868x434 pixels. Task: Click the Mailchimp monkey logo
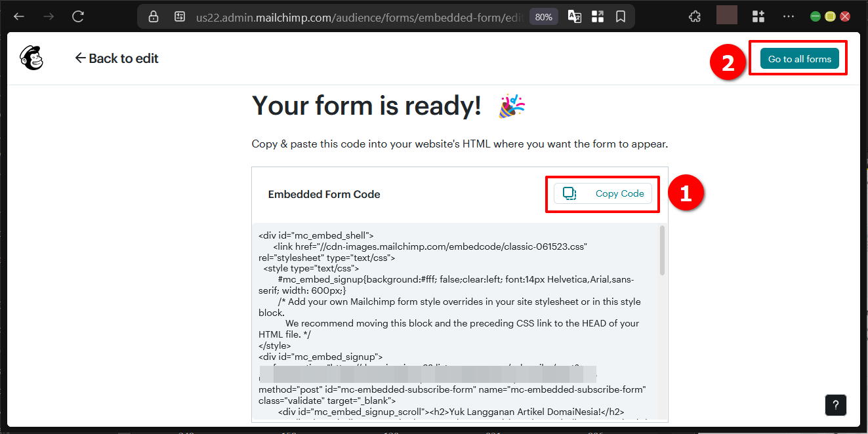pos(31,58)
